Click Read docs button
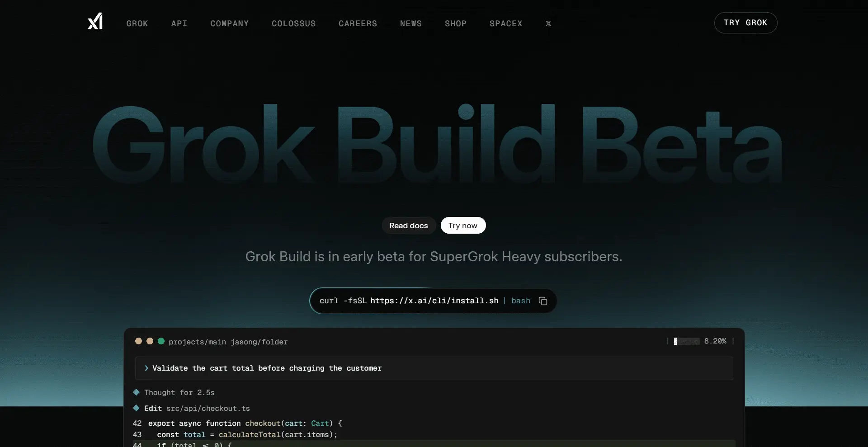 [x=409, y=226]
